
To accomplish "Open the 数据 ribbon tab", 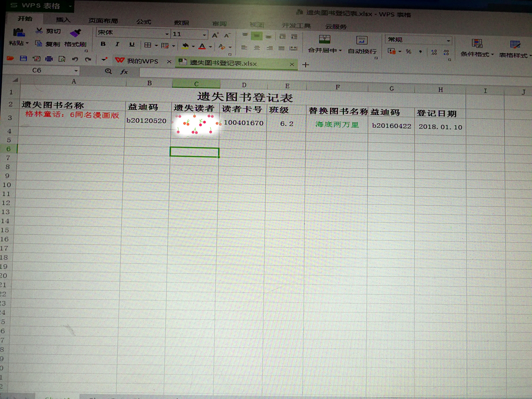I will point(181,23).
